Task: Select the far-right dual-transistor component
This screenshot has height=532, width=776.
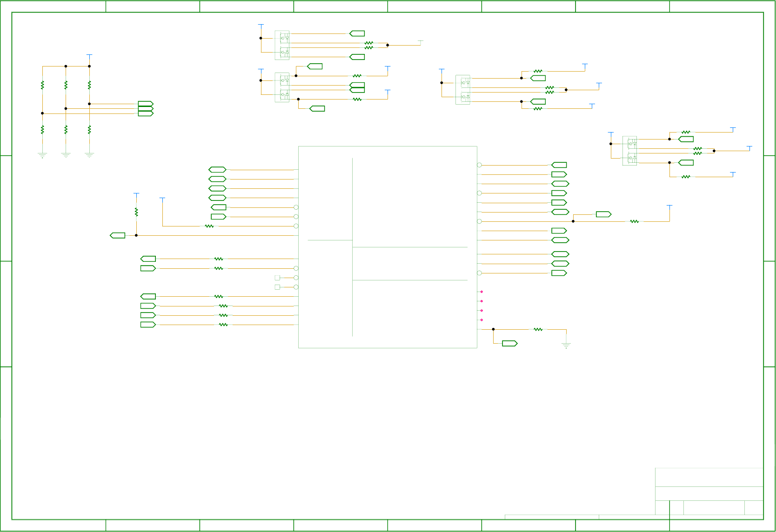Action: pos(629,151)
